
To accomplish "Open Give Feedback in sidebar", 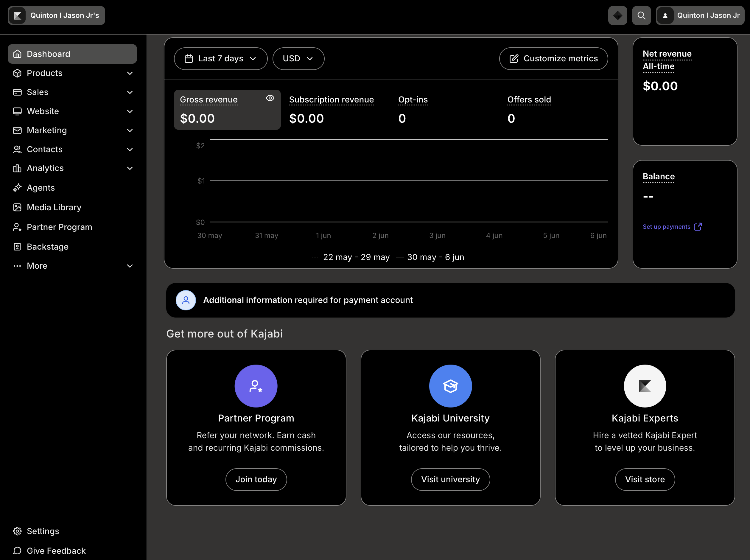I will coord(72,550).
